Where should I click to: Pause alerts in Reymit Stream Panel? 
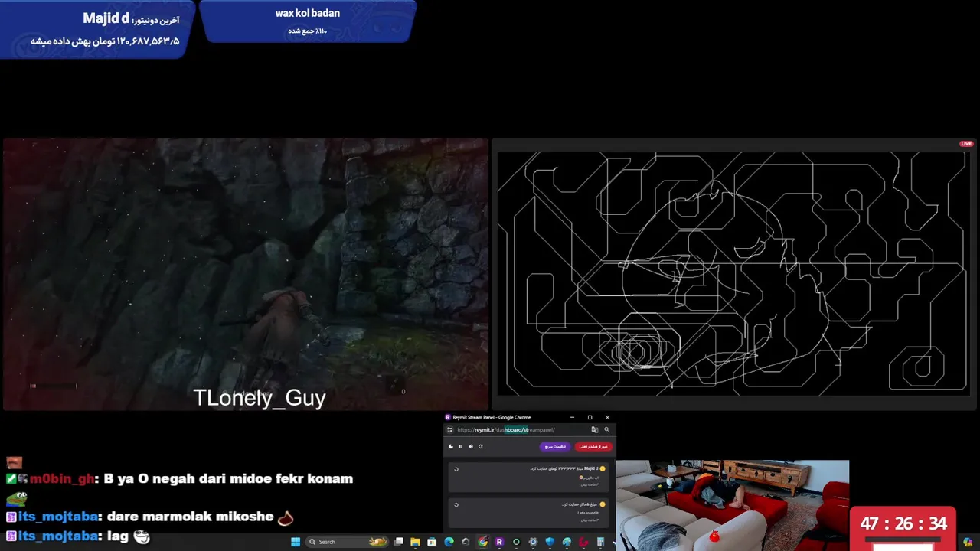(x=461, y=447)
